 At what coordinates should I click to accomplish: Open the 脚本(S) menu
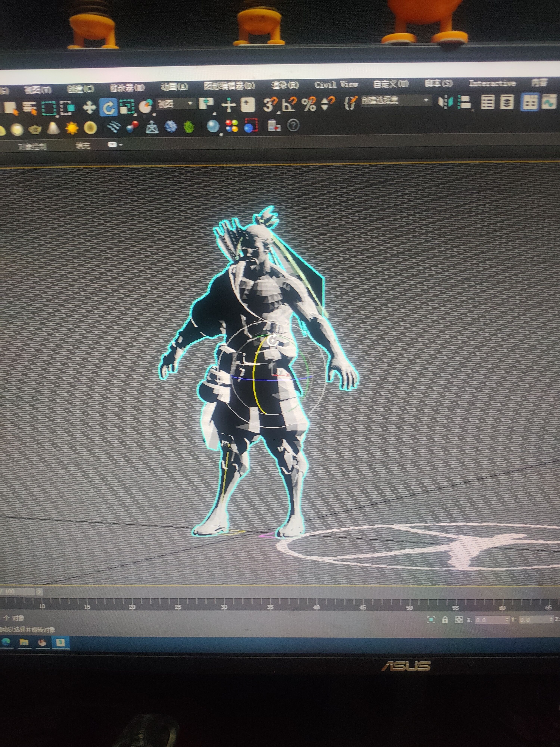point(438,83)
